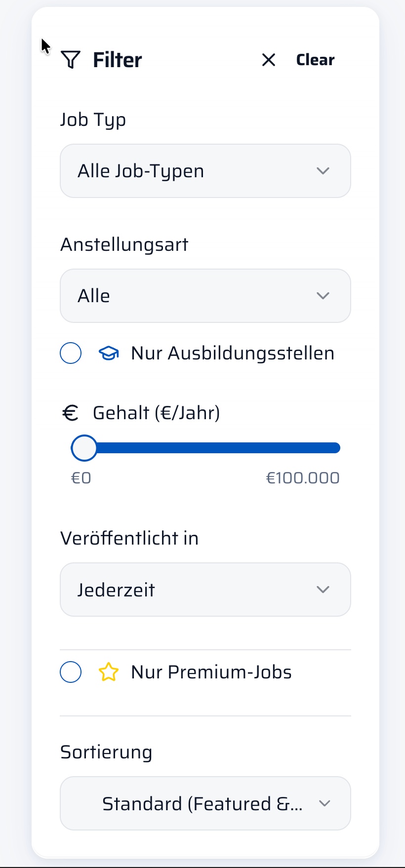The width and height of the screenshot is (405, 868).
Task: Open the Jederzeit publication date dropdown
Action: pyautogui.click(x=205, y=590)
